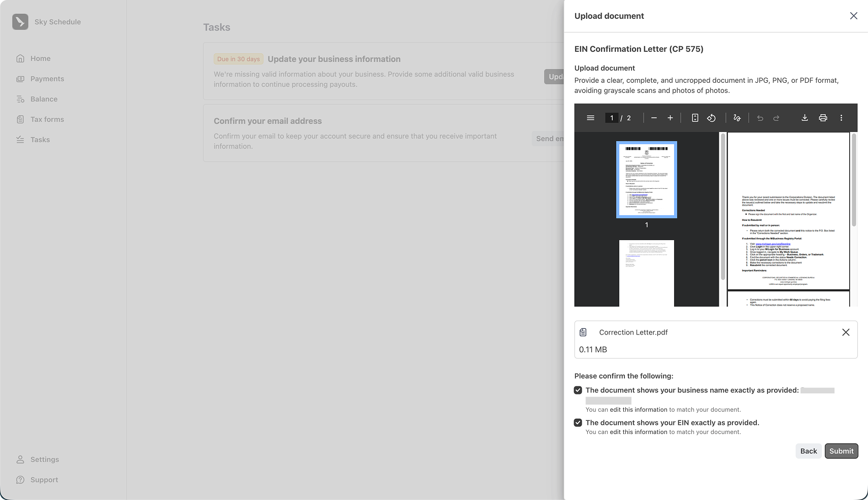
Task: Select page 1 thumbnail in PDF sidebar
Action: point(646,180)
